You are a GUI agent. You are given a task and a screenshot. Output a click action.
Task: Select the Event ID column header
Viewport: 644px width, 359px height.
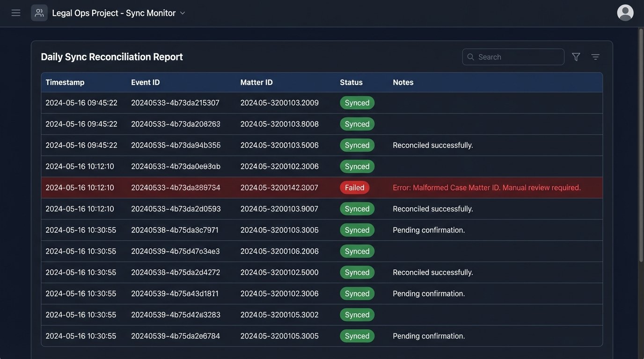pyautogui.click(x=146, y=82)
